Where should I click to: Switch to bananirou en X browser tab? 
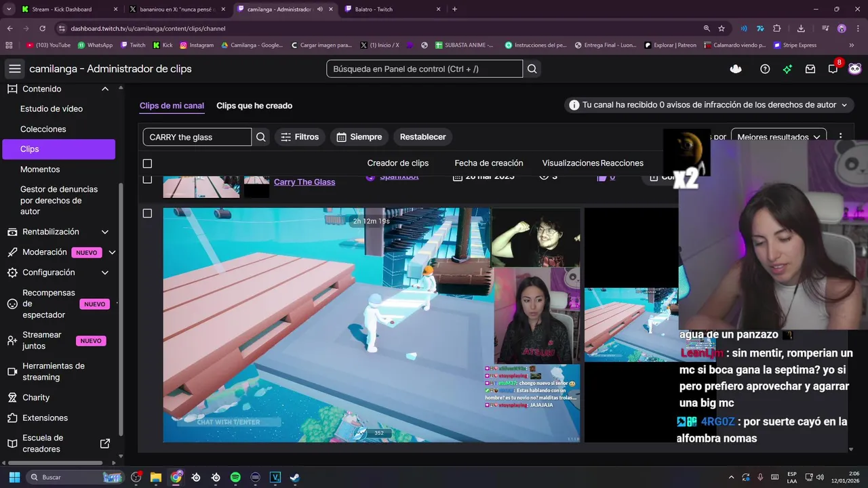pos(178,9)
